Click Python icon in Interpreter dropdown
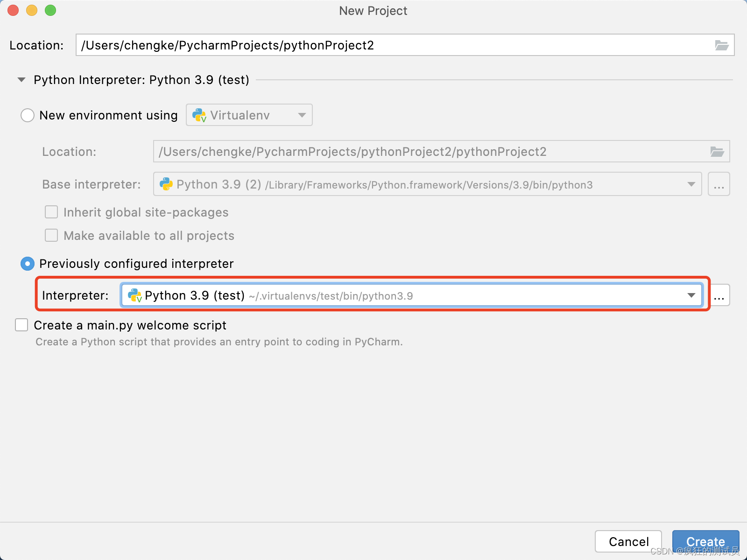This screenshot has width=747, height=560. (134, 295)
